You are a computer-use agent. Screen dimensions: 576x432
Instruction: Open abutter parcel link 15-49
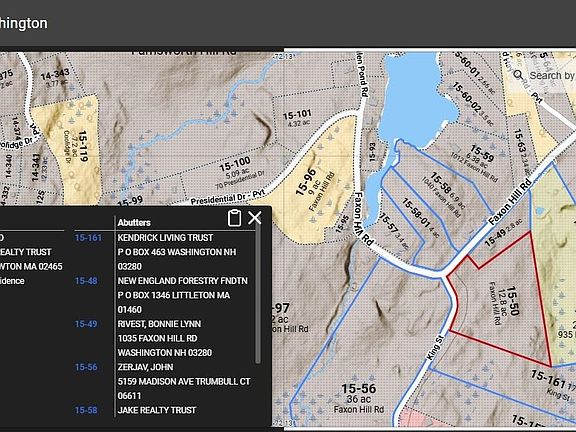pos(86,324)
